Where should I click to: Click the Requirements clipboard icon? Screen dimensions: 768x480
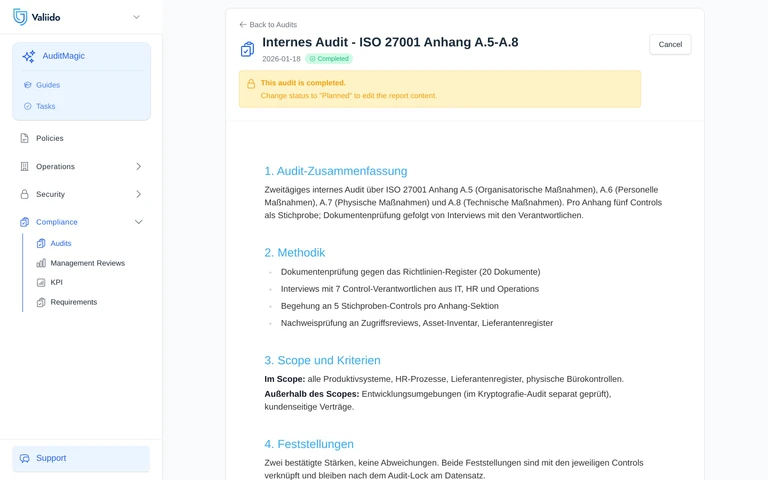[x=41, y=302]
